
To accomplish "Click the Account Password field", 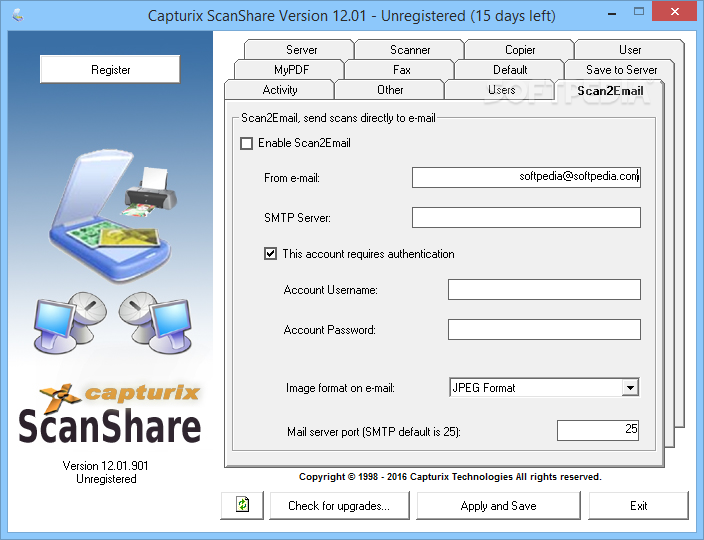I will 544,329.
